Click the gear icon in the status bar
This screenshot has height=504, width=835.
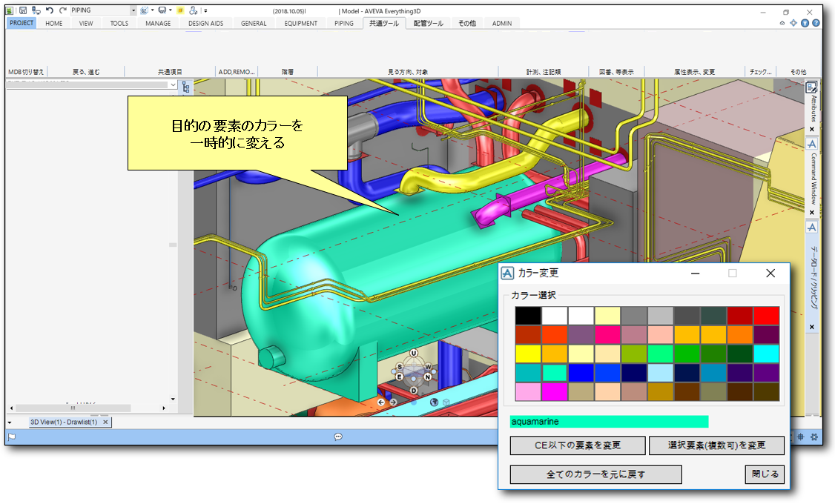tap(814, 437)
